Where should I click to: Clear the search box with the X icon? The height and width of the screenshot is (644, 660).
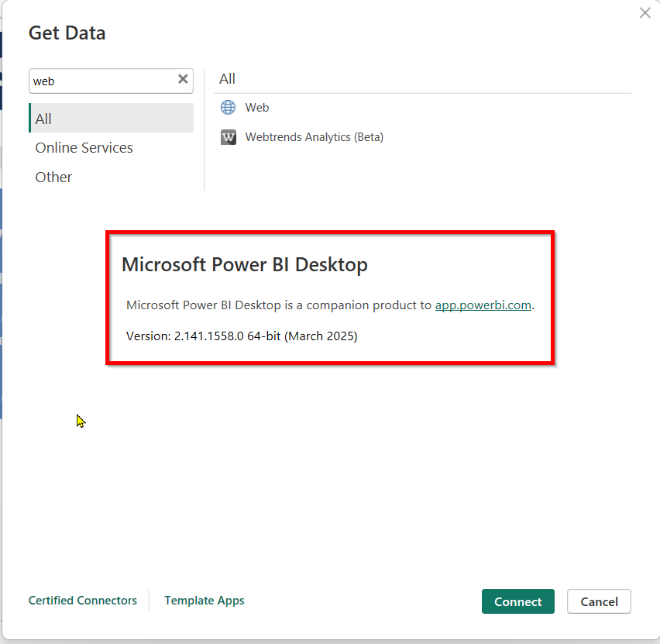pyautogui.click(x=183, y=79)
